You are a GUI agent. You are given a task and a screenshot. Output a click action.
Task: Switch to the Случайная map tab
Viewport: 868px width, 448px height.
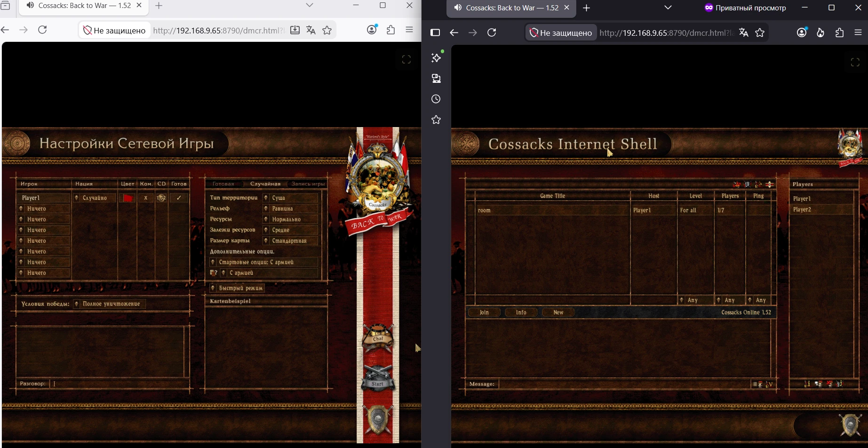(265, 184)
